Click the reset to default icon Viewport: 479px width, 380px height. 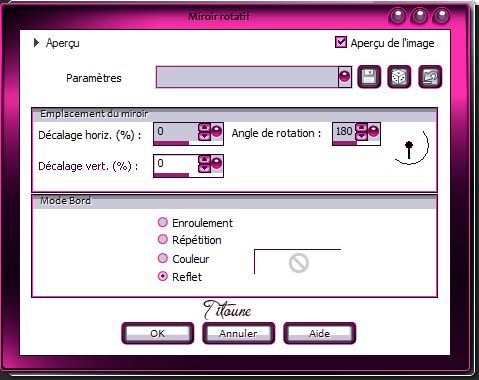(430, 77)
